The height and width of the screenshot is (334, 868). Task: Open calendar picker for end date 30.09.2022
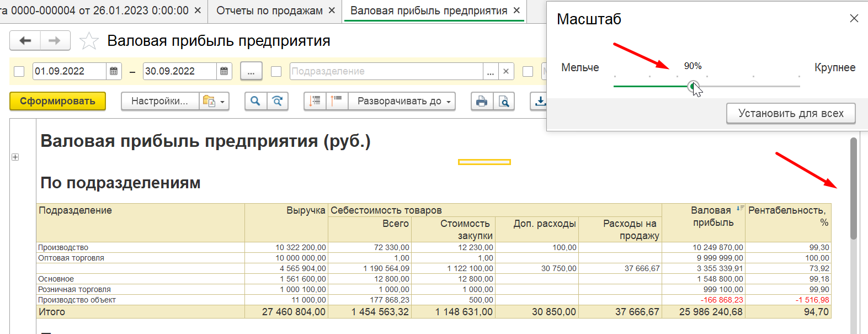(x=224, y=71)
